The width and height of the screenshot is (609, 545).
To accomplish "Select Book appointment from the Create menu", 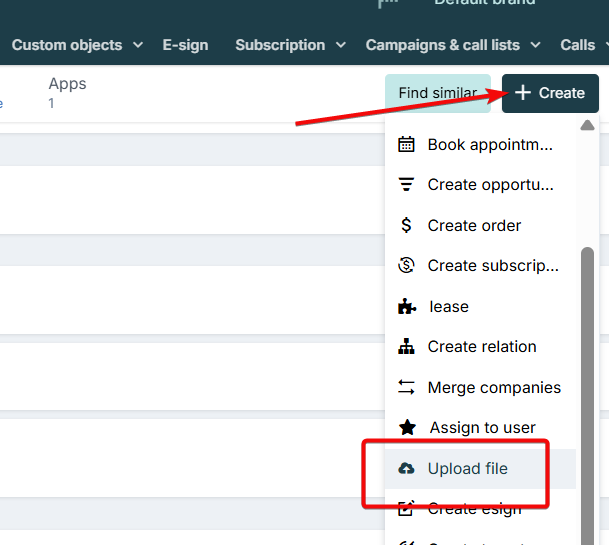I will tap(480, 145).
